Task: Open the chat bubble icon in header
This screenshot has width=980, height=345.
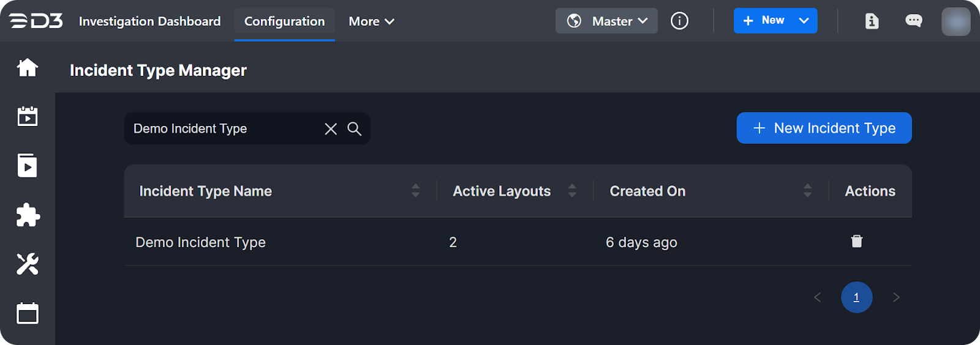Action: coord(914,21)
